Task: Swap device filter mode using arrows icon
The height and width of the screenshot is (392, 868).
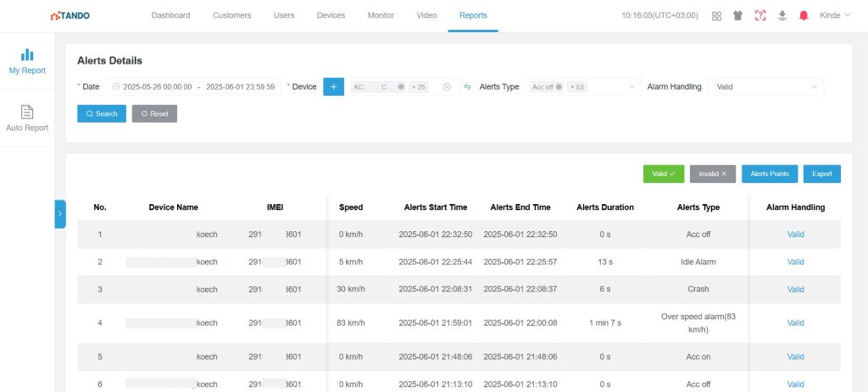Action: [x=467, y=87]
